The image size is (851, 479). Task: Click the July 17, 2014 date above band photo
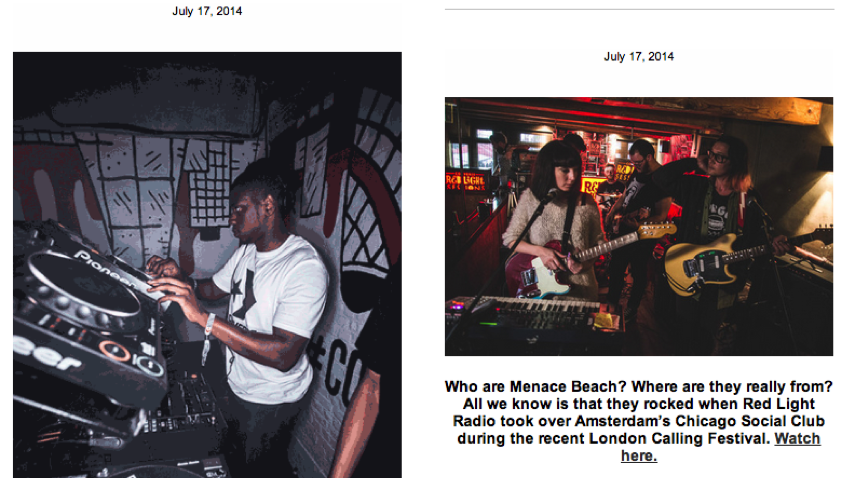pyautogui.click(x=639, y=56)
